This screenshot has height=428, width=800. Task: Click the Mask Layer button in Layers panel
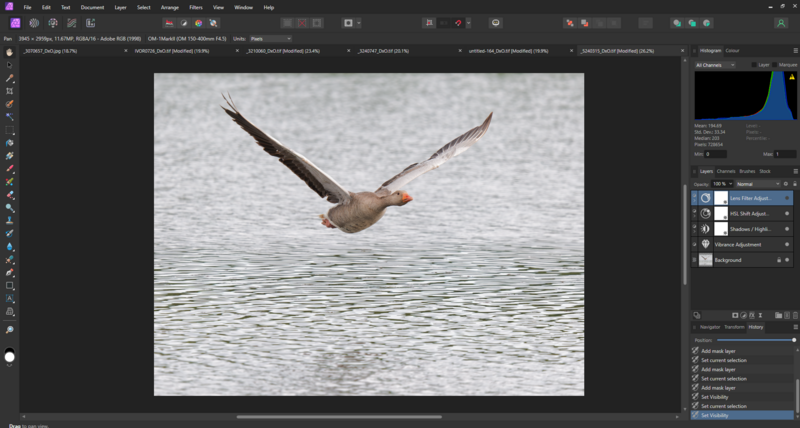[735, 316]
